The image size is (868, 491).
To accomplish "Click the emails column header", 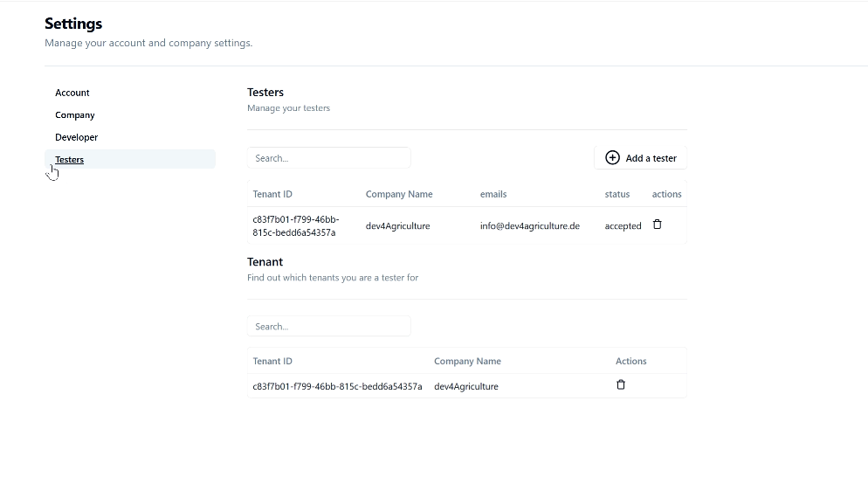I will pyautogui.click(x=493, y=194).
